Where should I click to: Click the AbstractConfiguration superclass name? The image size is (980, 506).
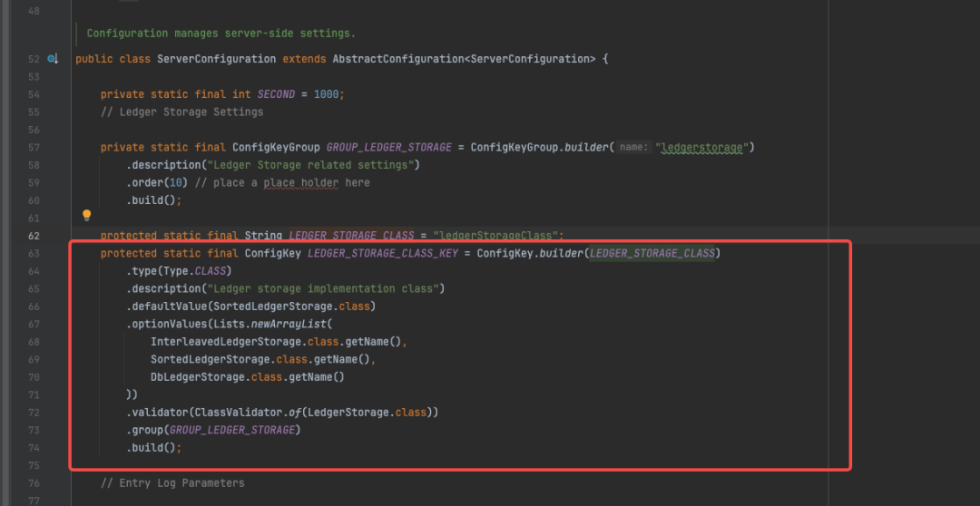(398, 59)
